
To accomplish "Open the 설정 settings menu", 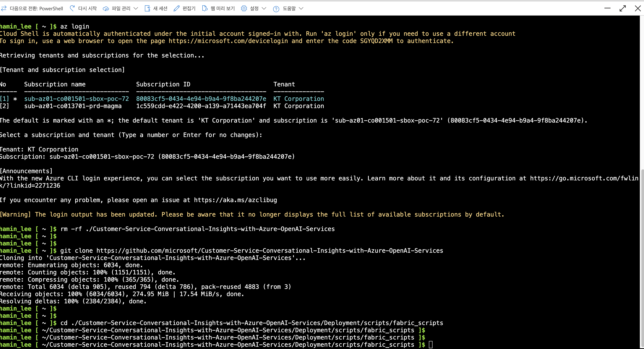I will point(254,9).
